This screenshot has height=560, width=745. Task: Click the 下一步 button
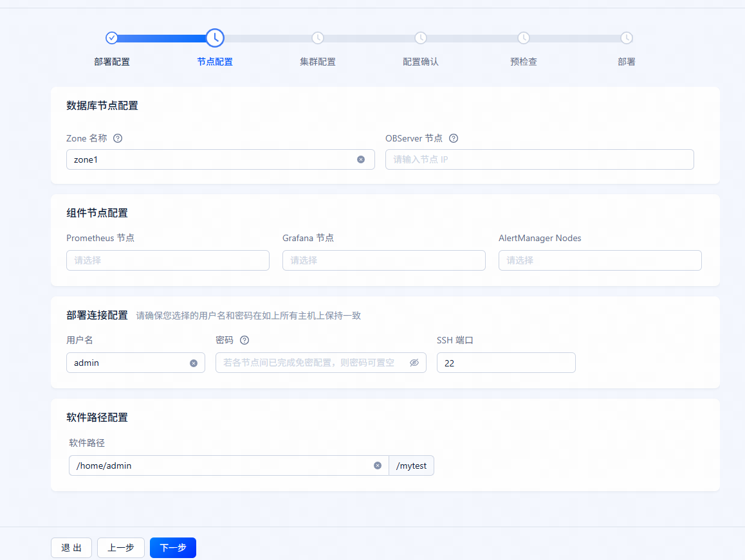coord(173,548)
